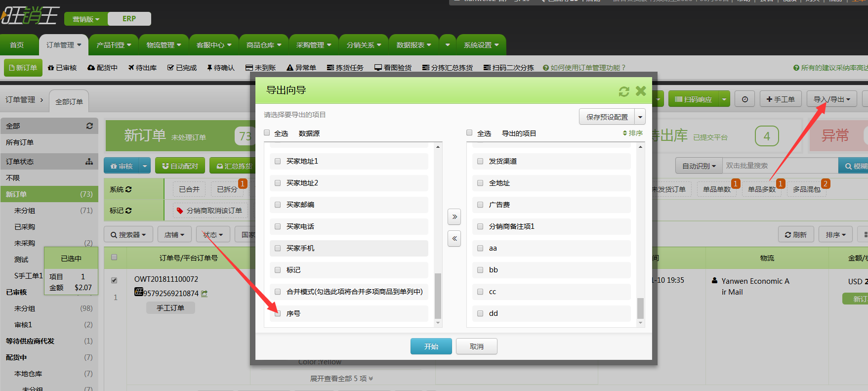Click the 排序 sort icon in export items
Screen dimensions: 868x391
coord(632,133)
